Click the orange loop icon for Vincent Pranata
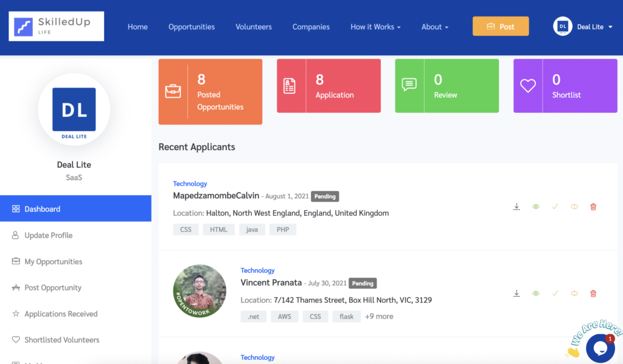 click(574, 293)
